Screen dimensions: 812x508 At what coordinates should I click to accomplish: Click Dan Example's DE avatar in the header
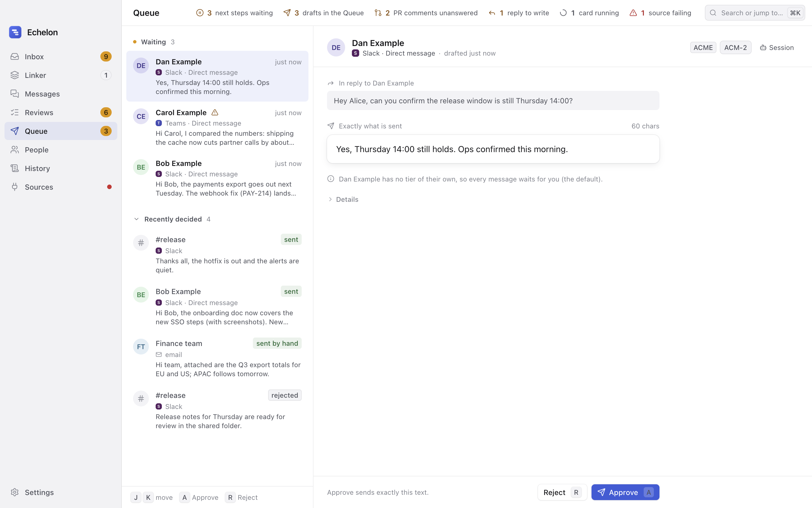point(336,47)
